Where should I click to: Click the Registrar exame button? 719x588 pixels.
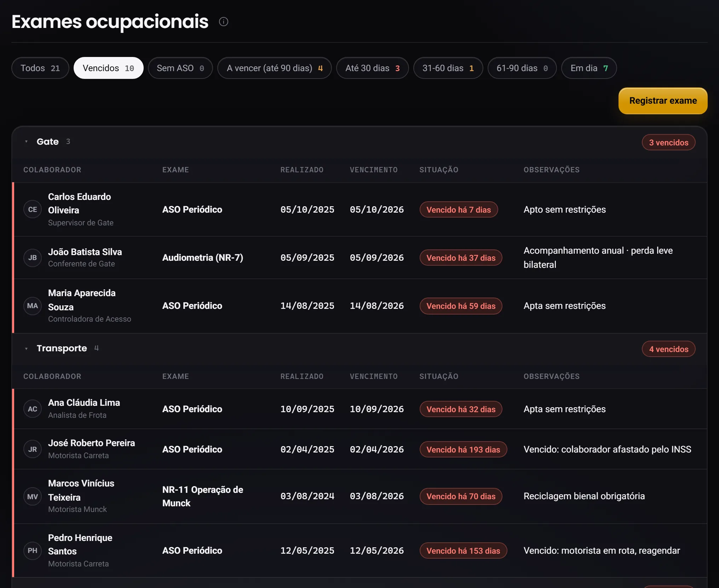click(x=663, y=101)
